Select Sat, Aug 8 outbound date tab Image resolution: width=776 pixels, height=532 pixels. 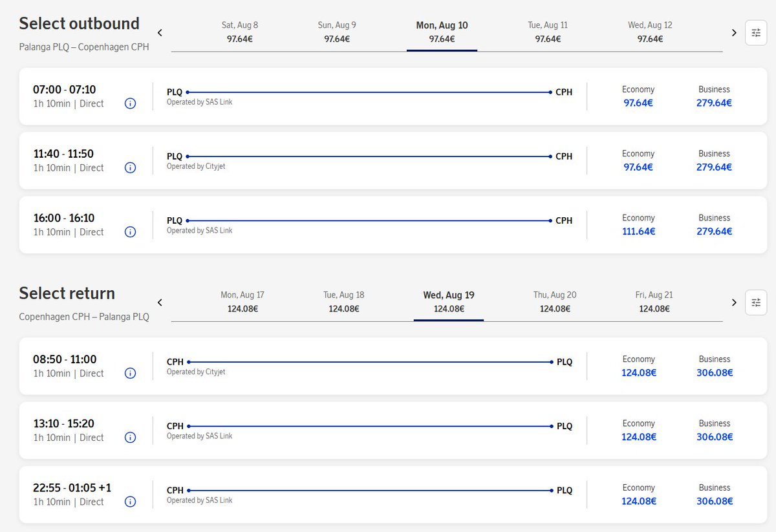(x=240, y=32)
